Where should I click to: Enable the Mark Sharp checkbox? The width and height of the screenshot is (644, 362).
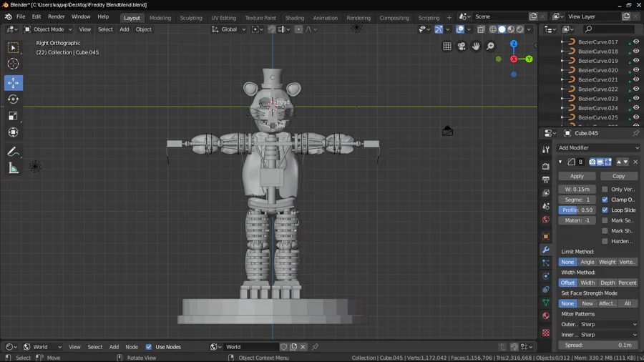[605, 230]
